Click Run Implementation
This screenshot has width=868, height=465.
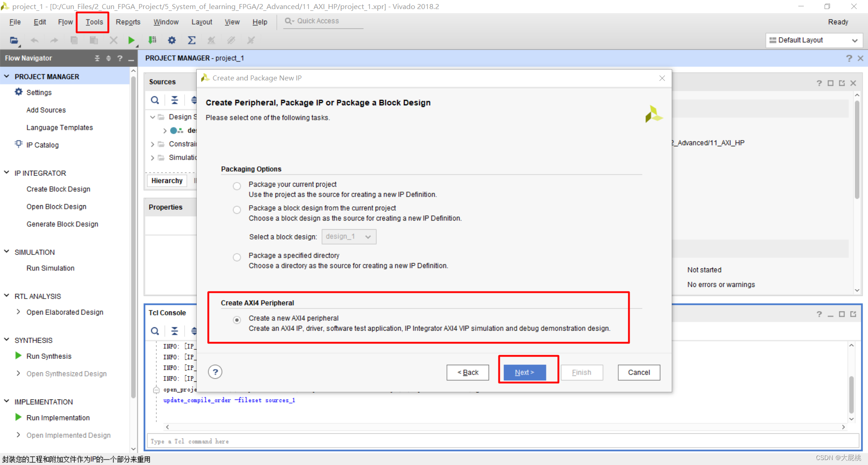tap(58, 418)
